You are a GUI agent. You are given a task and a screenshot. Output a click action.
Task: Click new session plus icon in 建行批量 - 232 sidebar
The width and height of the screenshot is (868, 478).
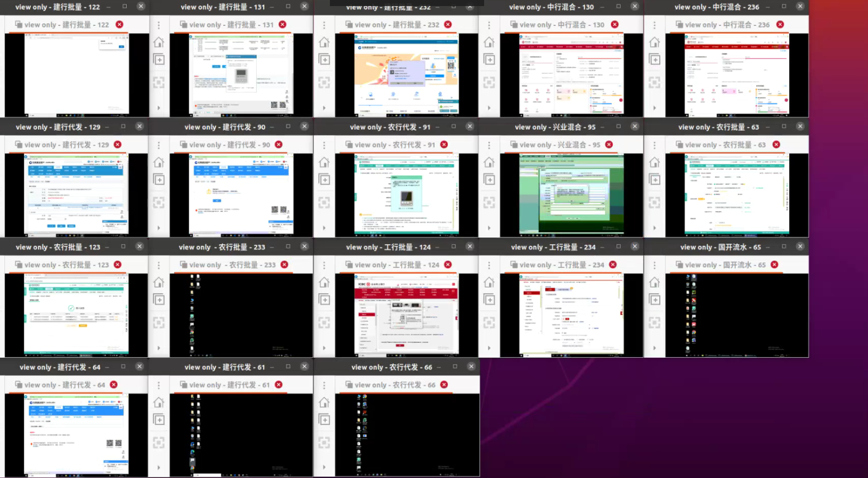[x=324, y=60]
